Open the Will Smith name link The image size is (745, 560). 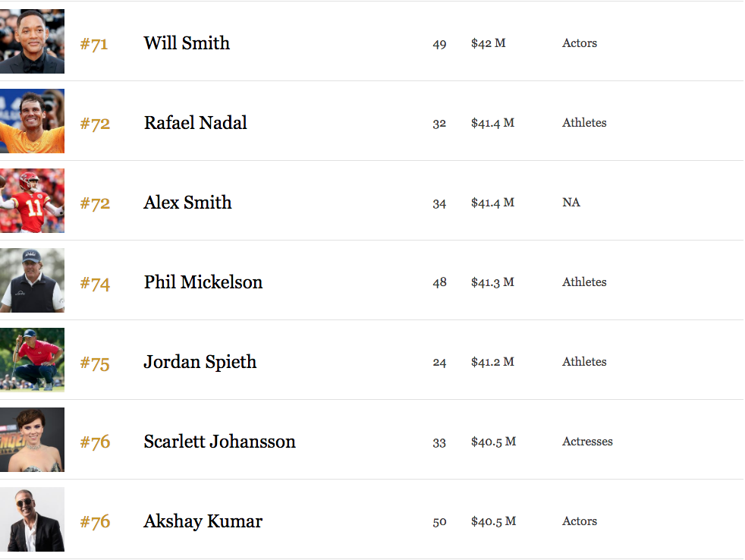187,43
